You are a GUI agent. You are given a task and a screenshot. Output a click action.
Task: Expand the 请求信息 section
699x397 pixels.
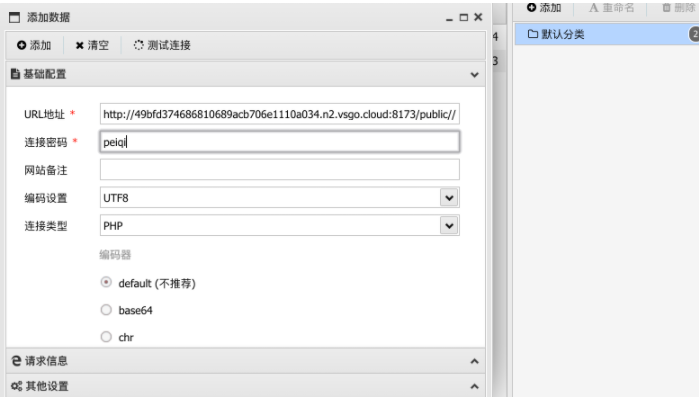point(246,360)
